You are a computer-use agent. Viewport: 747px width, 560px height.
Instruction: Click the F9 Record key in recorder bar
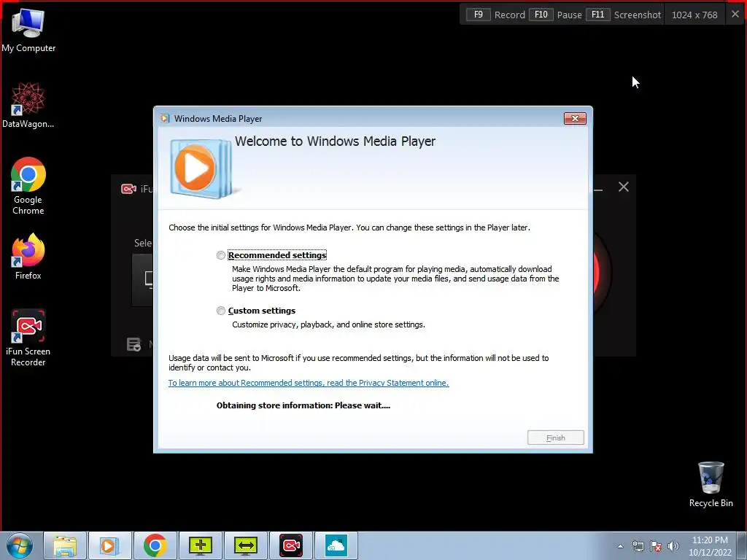pyautogui.click(x=479, y=15)
